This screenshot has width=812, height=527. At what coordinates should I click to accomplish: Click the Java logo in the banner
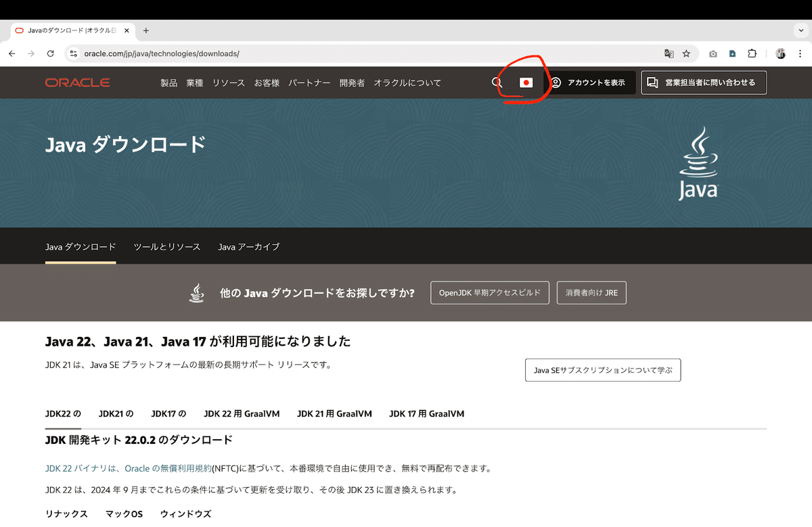click(698, 163)
